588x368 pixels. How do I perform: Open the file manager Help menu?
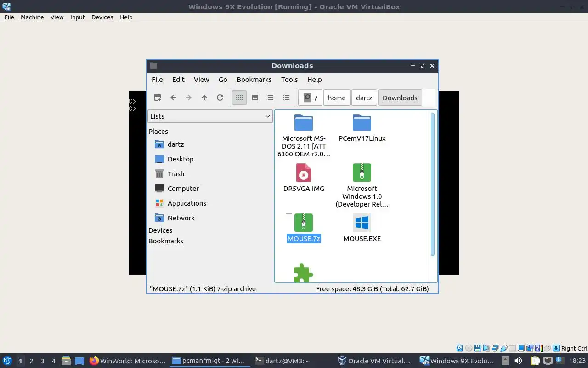pyautogui.click(x=314, y=80)
